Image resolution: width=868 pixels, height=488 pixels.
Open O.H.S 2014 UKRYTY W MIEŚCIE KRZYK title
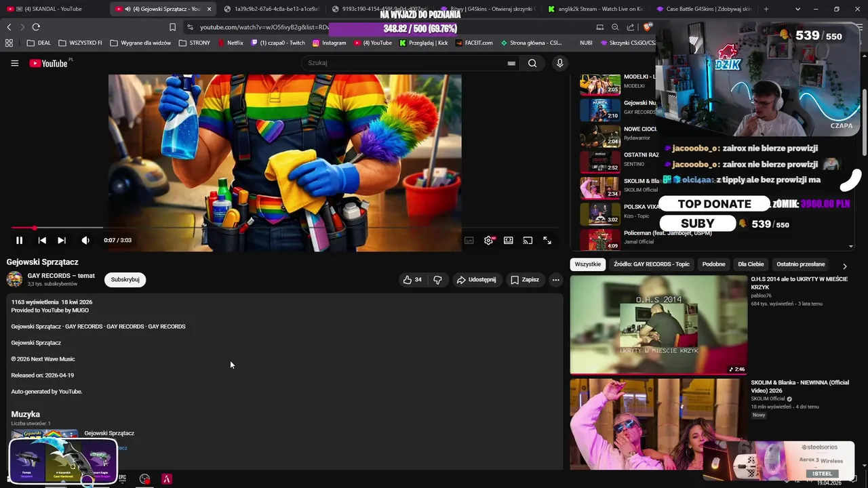coord(799,283)
